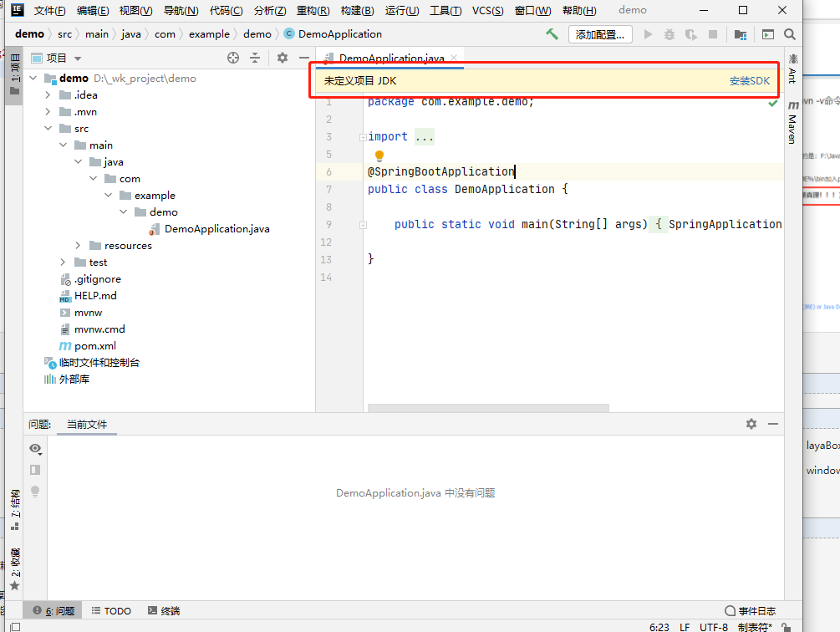Click DemoApplication breadcrumb in navigation bar
840x632 pixels.
coord(333,33)
